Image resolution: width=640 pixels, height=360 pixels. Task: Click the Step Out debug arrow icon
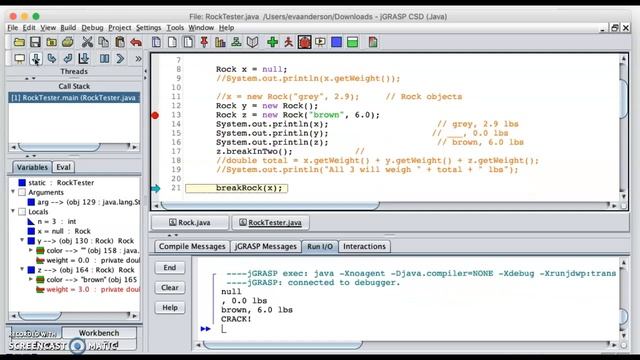(68, 59)
